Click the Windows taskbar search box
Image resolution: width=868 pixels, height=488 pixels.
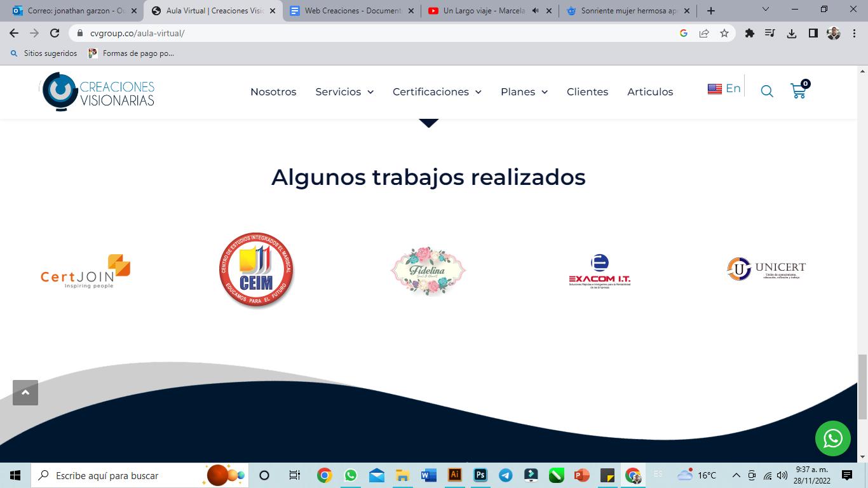point(140,475)
